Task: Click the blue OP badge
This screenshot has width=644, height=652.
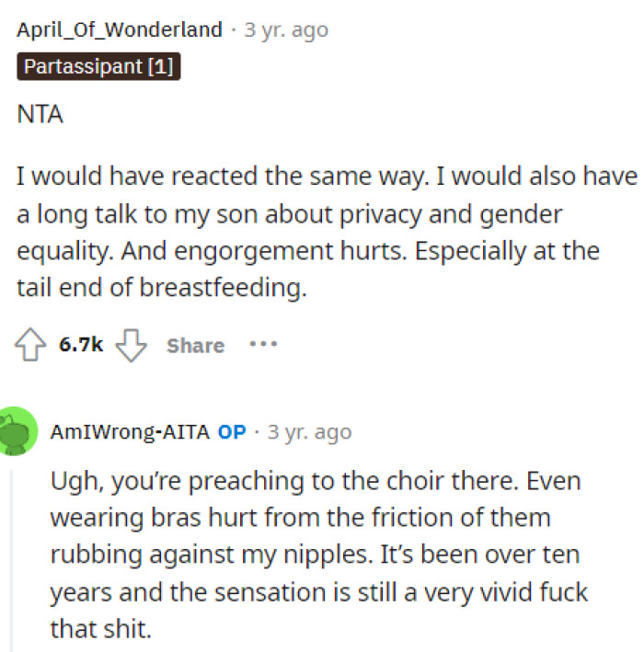Action: click(x=232, y=431)
